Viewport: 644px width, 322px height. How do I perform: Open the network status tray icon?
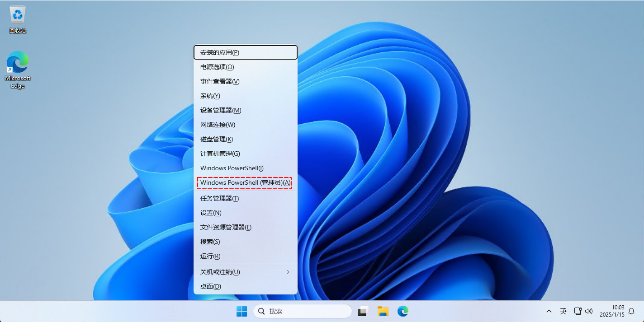click(x=578, y=311)
